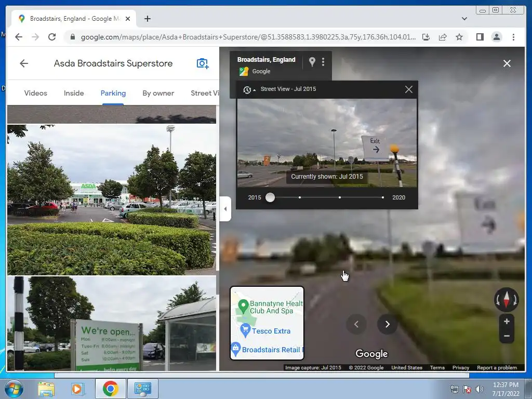Select the 2015 slider handle

[x=270, y=197]
